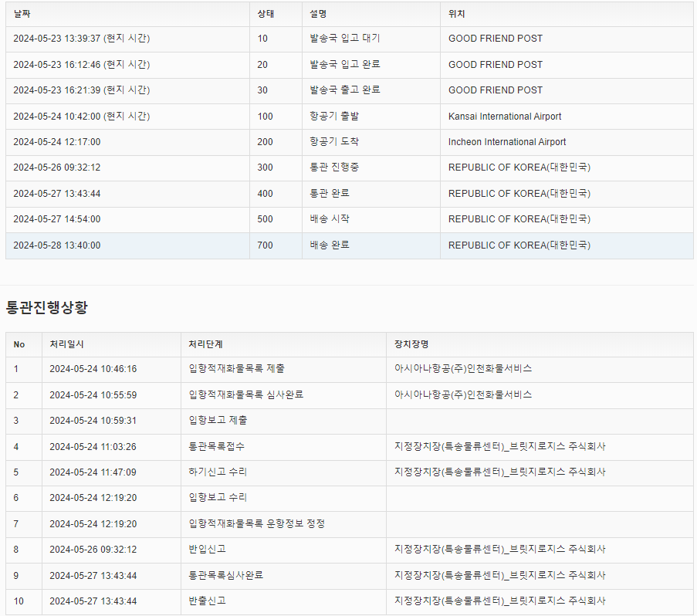Click GOOD FRIEND POST in status 10 row

pos(496,39)
